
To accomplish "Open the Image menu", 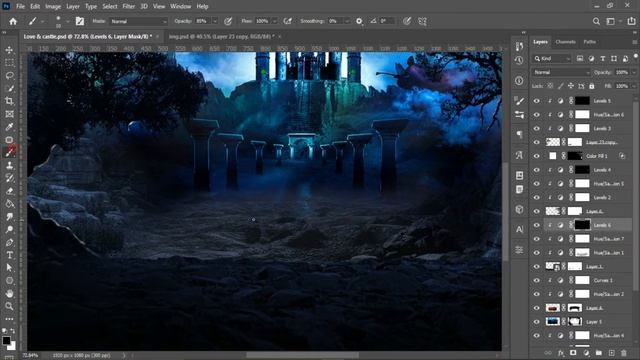I will click(53, 7).
